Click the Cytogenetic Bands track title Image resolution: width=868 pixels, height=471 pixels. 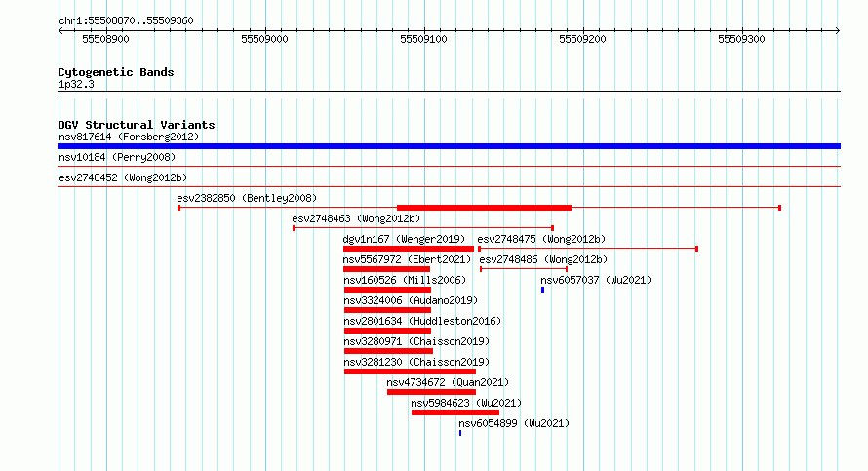[x=116, y=72]
